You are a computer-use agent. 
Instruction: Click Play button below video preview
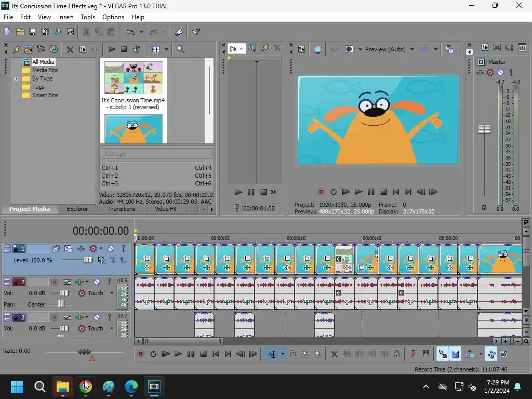pyautogui.click(x=358, y=192)
